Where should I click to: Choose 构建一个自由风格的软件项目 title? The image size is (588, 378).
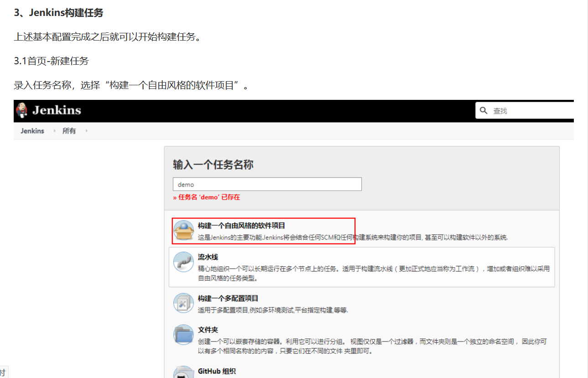pyautogui.click(x=241, y=226)
